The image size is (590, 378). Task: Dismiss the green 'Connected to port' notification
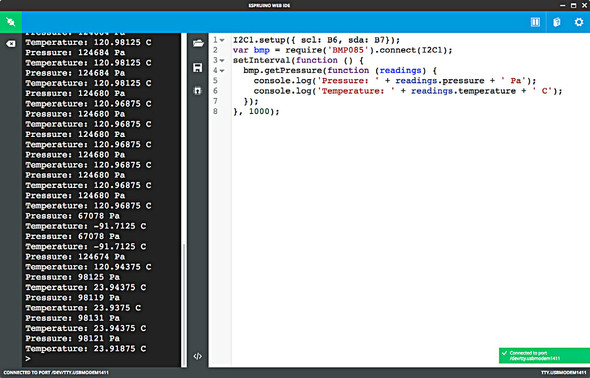tap(544, 355)
